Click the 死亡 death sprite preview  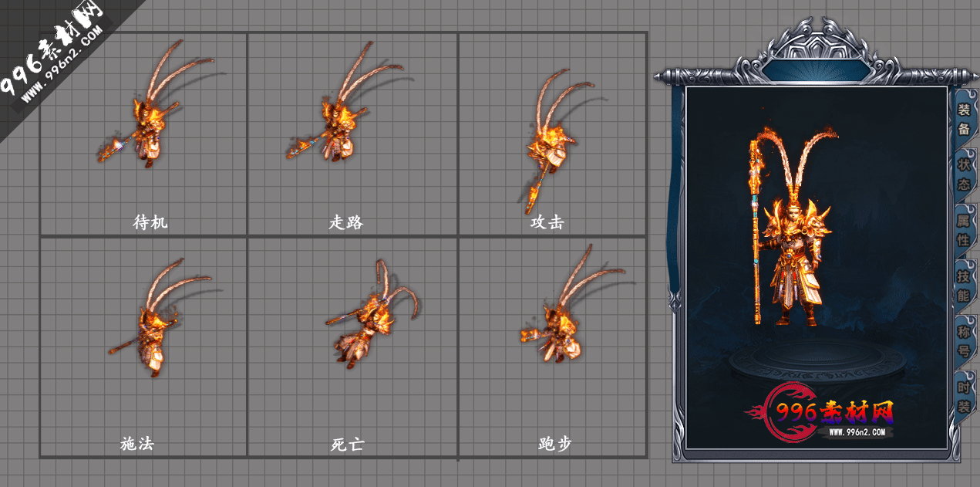pyautogui.click(x=372, y=315)
